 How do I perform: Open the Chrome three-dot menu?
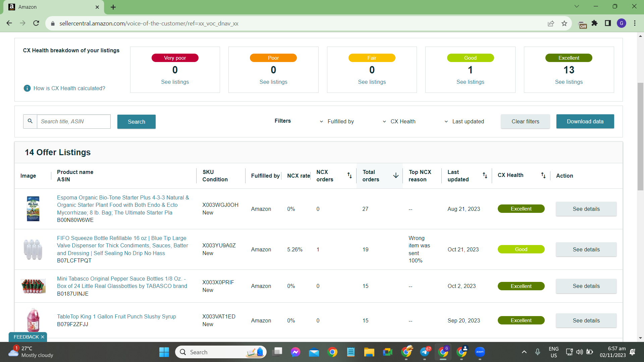tap(635, 23)
